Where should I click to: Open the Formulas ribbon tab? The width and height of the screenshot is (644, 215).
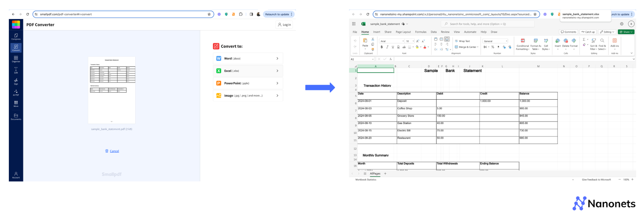[x=421, y=32]
